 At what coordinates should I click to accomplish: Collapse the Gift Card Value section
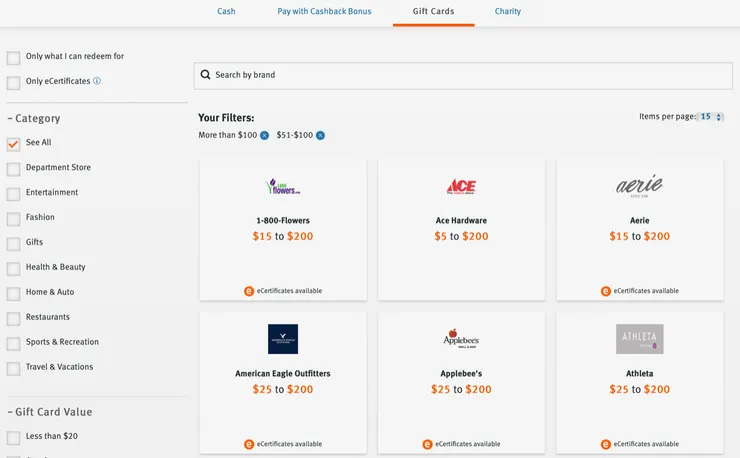coord(50,412)
